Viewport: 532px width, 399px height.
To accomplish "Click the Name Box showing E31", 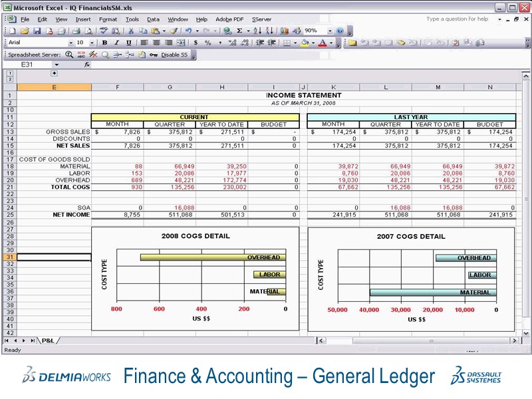I will 30,65.
